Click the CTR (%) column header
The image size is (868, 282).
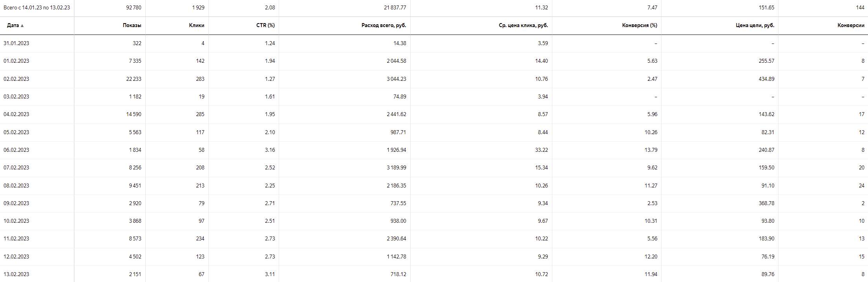pos(265,25)
